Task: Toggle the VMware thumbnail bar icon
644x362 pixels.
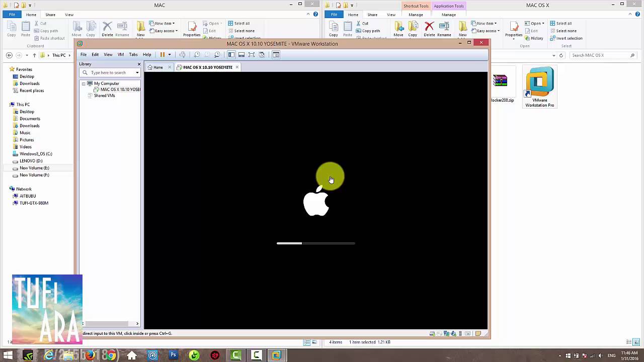Action: pyautogui.click(x=242, y=54)
